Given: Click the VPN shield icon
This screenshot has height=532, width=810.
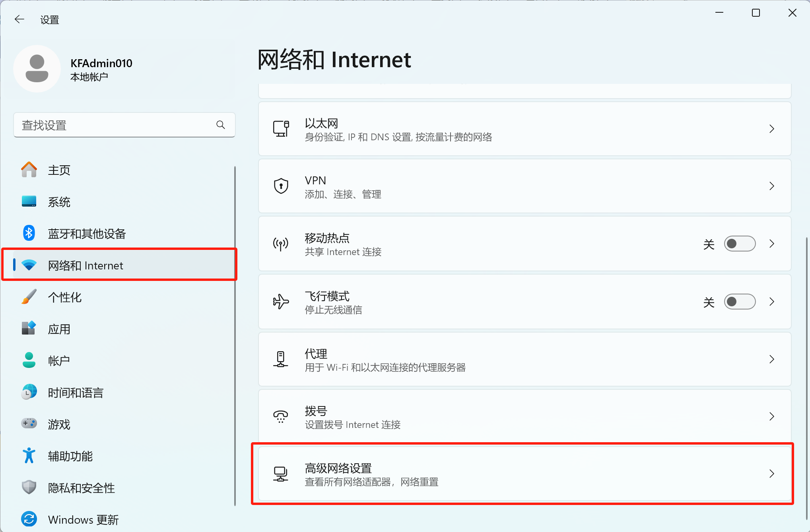Looking at the screenshot, I should click(x=281, y=186).
